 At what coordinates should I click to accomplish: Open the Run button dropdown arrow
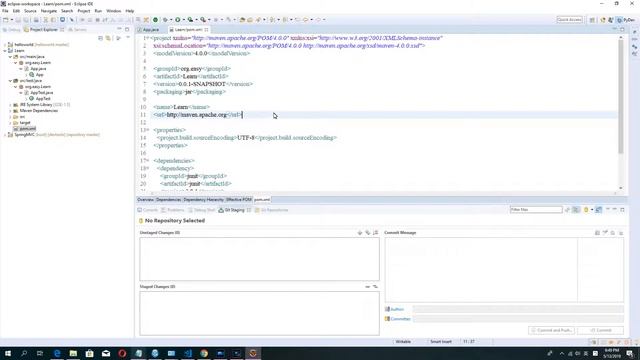(183, 20)
